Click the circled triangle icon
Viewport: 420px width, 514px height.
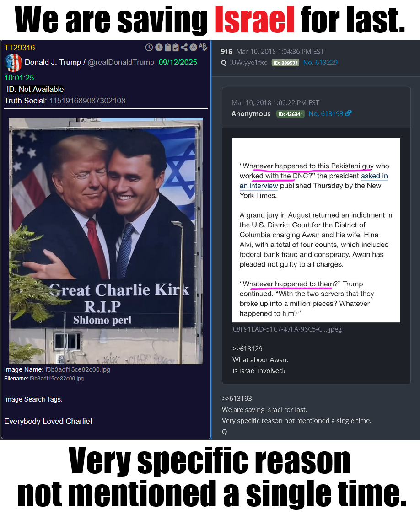pos(194,48)
